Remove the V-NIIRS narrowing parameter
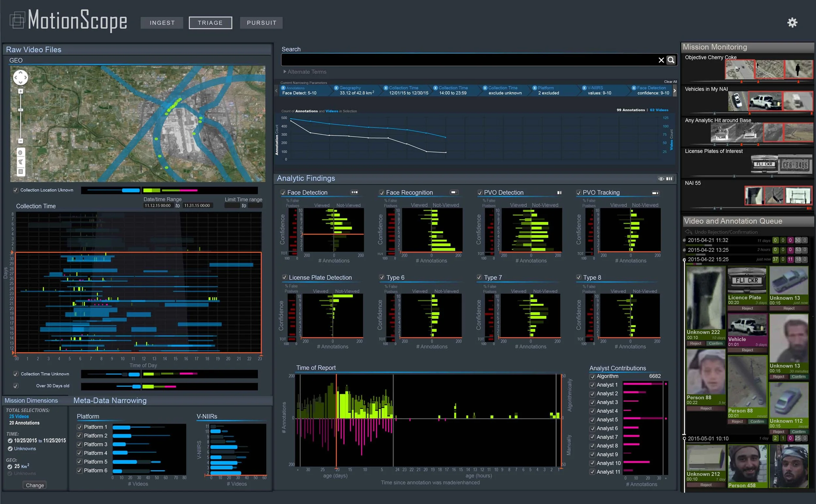 click(x=584, y=88)
